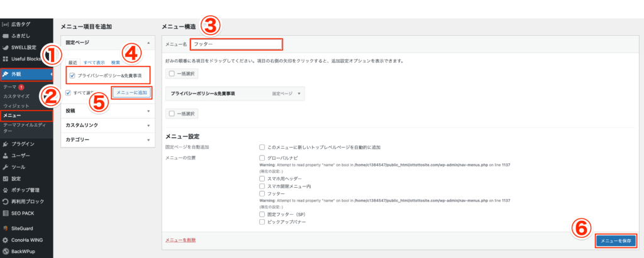Click the 設定 settings icon

[5, 178]
